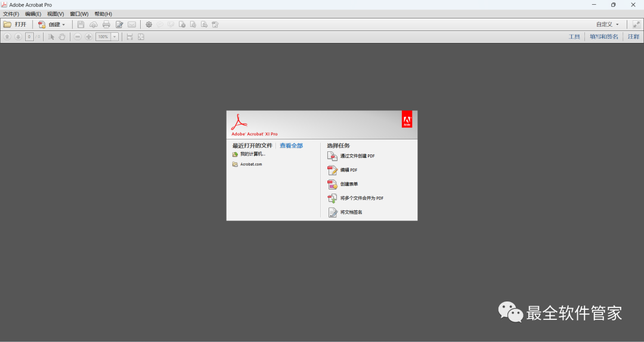Open the 编辑(E) menu
Image resolution: width=644 pixels, height=342 pixels.
pos(33,14)
